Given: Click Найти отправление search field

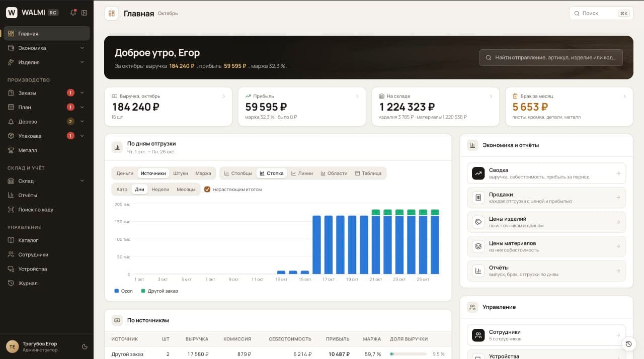Looking at the screenshot, I should tap(551, 58).
